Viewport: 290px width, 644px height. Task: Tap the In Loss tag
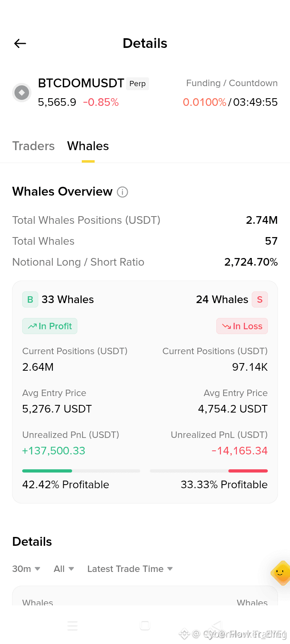click(242, 326)
